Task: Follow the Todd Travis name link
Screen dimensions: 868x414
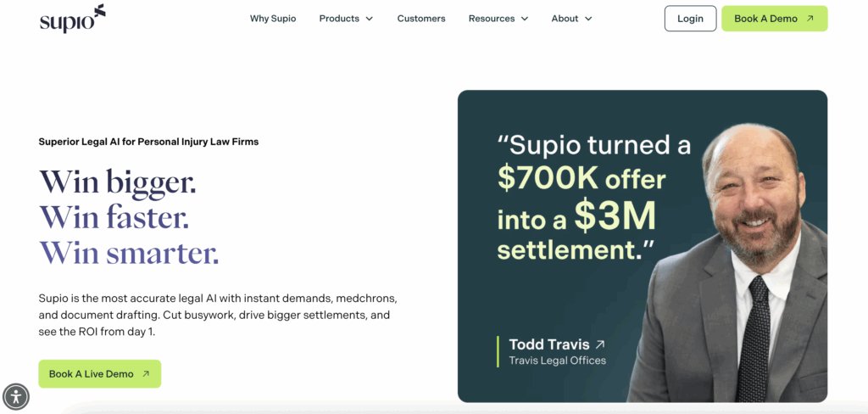Action: pyautogui.click(x=548, y=344)
